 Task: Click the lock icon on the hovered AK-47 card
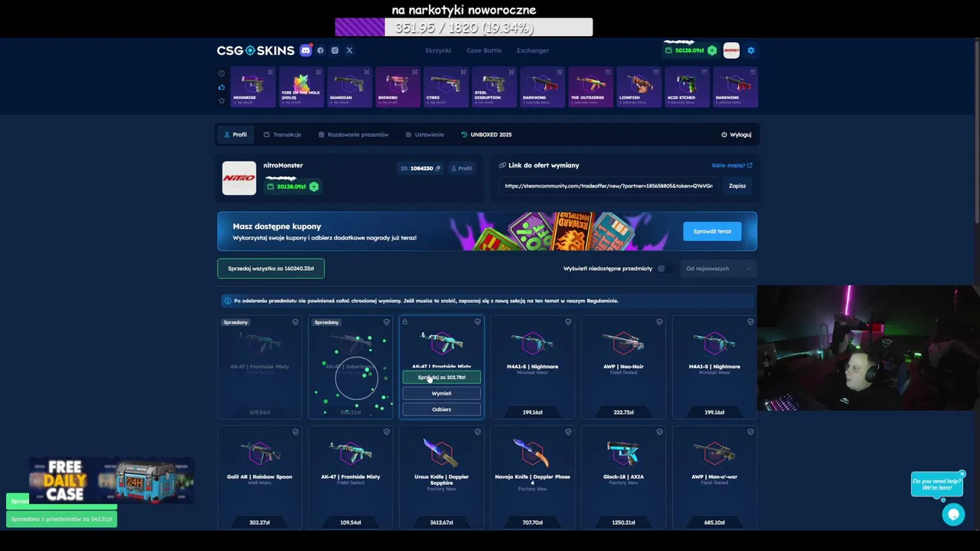pyautogui.click(x=405, y=322)
